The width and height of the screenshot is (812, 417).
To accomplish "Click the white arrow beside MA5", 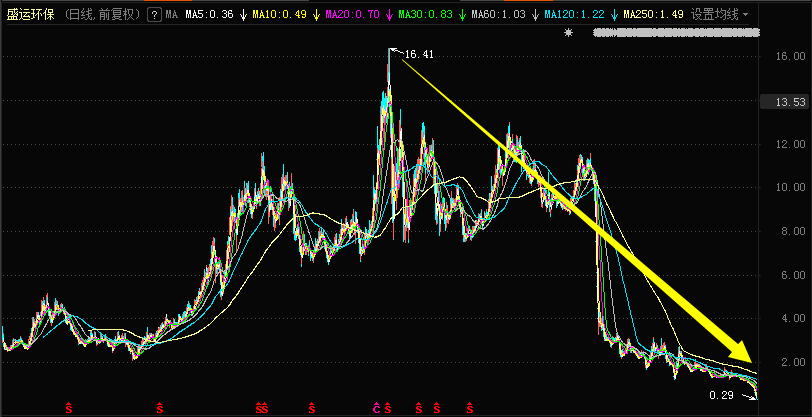I will click(243, 15).
